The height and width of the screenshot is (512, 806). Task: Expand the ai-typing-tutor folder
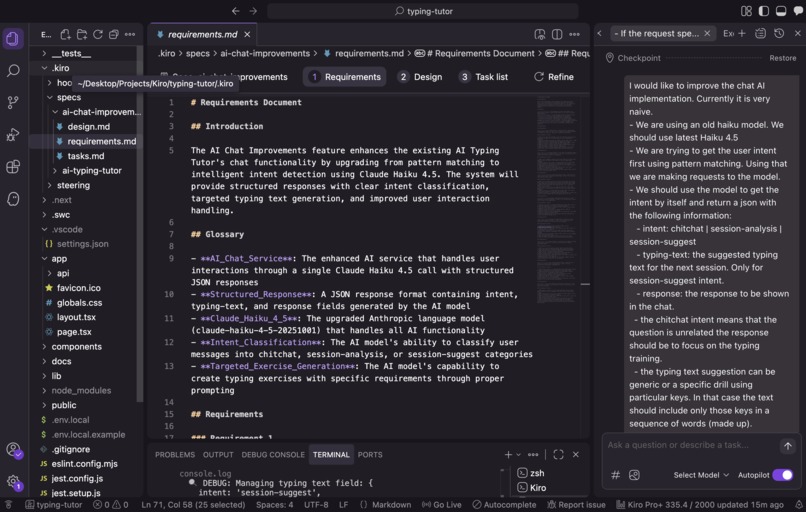(x=55, y=171)
